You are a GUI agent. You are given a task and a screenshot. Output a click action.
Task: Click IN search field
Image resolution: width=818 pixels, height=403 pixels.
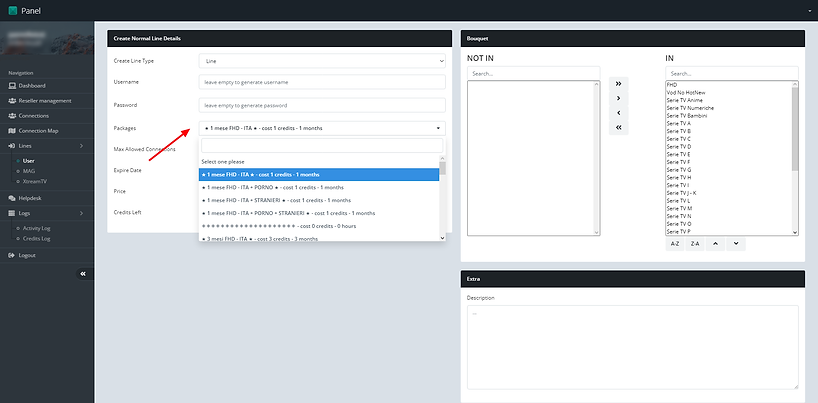(732, 74)
